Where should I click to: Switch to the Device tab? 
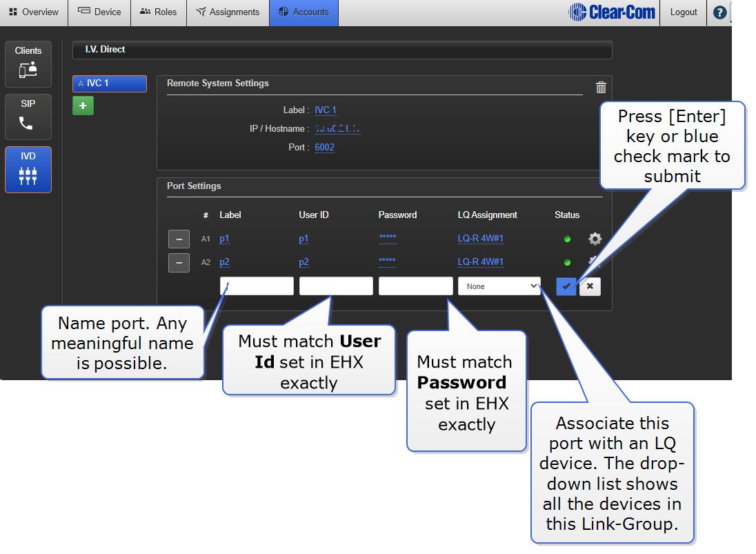[x=99, y=12]
